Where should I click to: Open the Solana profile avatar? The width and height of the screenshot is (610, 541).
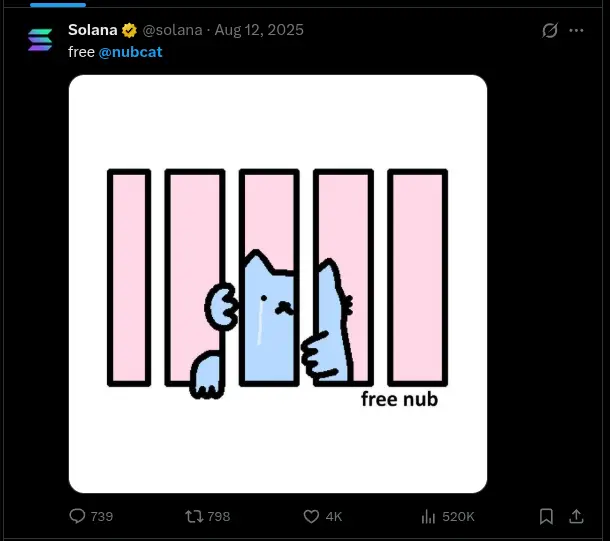(40, 40)
